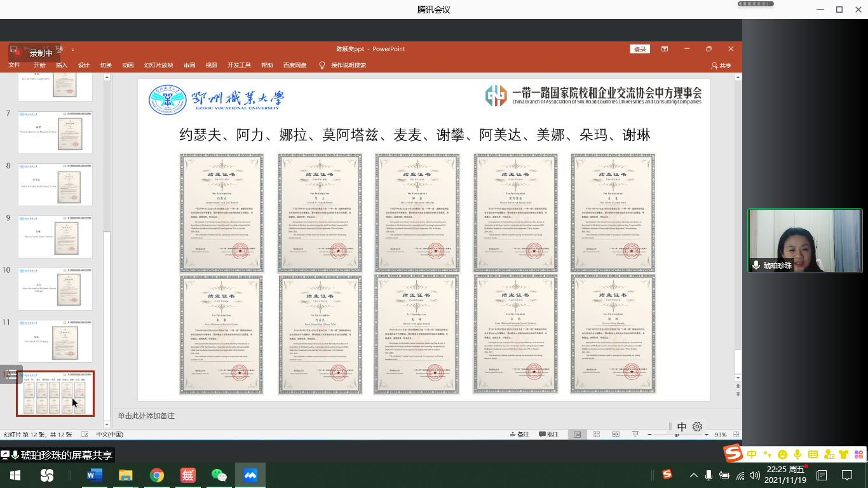Viewport: 868px width, 488px height.
Task: Click the zoom out minus button
Action: (650, 435)
